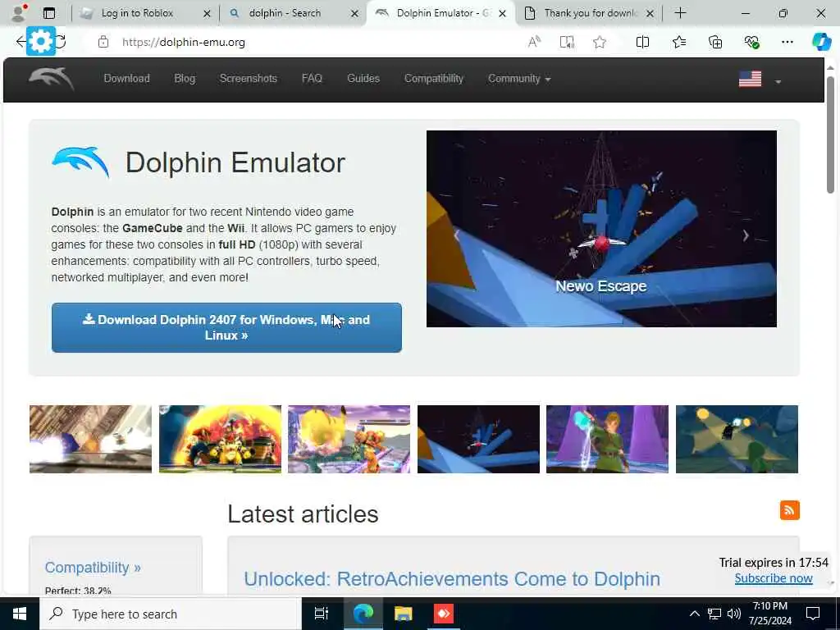840x630 pixels.
Task: Open Unlocked: RetroAchievements article link
Action: [452, 579]
